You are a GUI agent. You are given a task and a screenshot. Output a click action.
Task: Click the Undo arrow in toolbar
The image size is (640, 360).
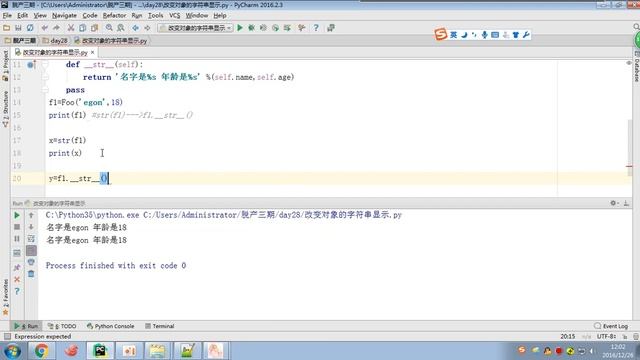44,28
